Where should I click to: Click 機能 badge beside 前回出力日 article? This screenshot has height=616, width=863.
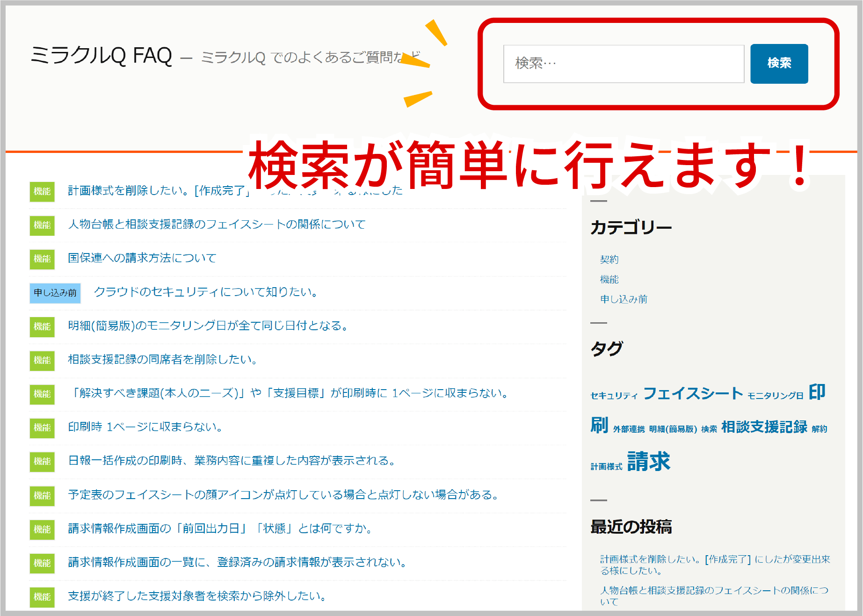point(42,529)
